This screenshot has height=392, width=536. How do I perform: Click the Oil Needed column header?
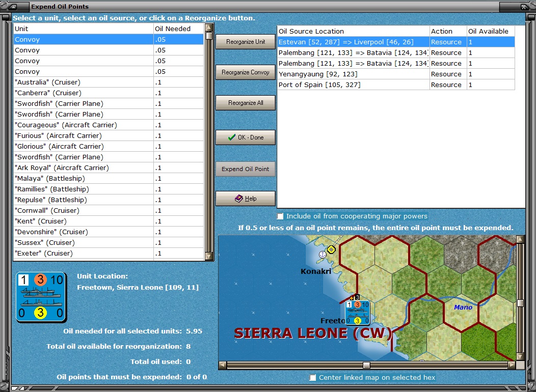point(178,29)
